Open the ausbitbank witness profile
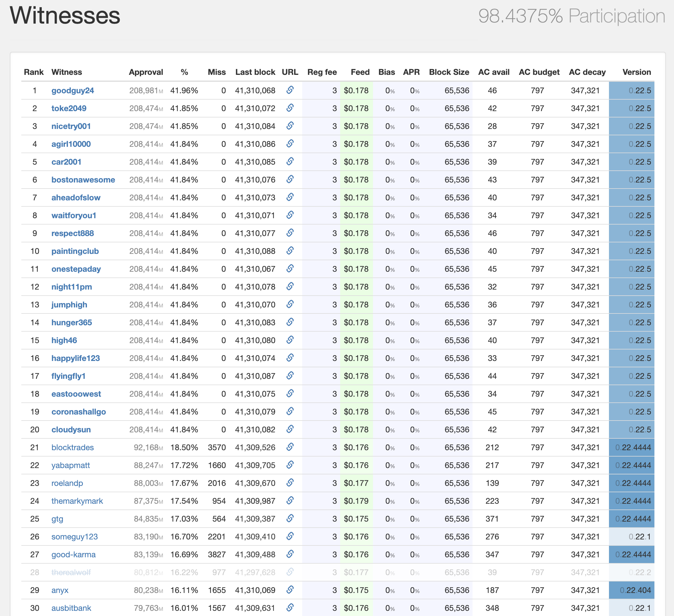This screenshot has width=674, height=616. tap(71, 608)
